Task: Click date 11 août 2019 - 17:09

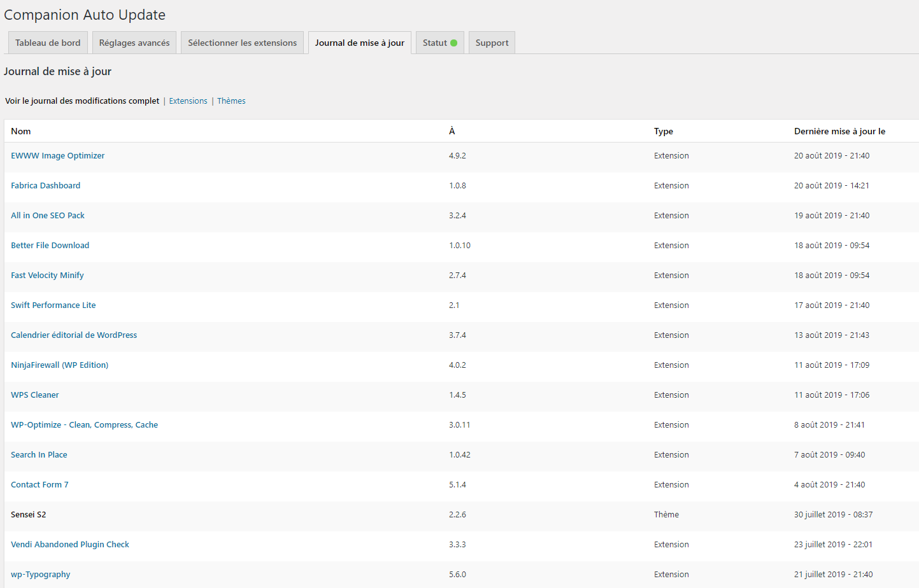Action: tap(832, 365)
